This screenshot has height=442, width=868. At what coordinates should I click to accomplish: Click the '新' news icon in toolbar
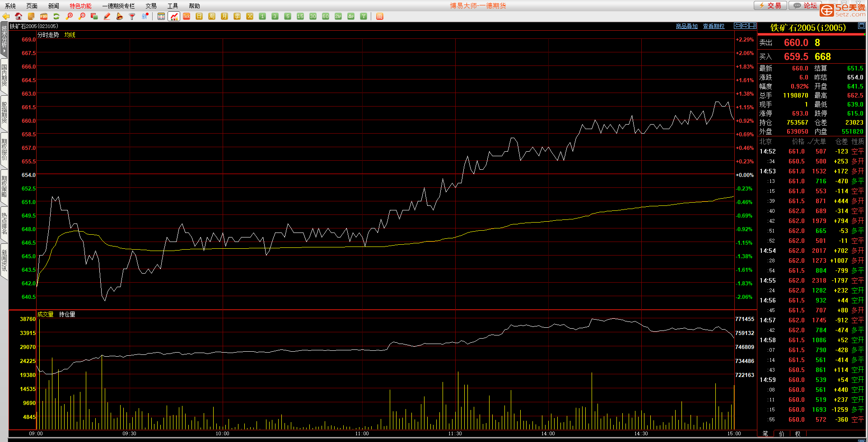point(145,16)
